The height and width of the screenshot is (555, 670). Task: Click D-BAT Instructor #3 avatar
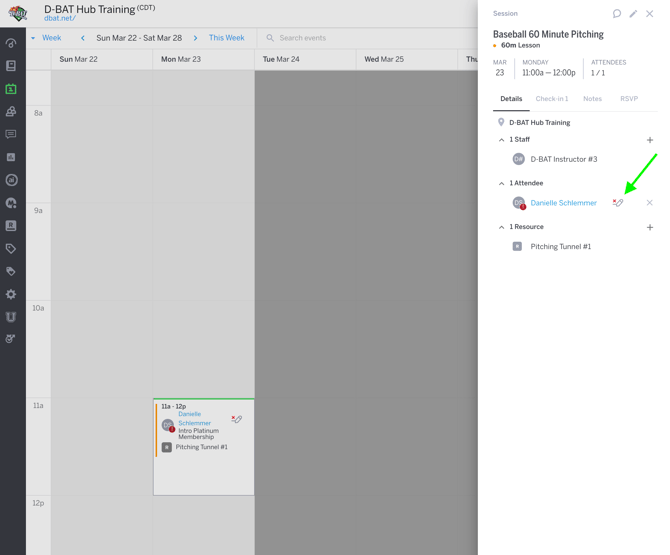click(518, 159)
